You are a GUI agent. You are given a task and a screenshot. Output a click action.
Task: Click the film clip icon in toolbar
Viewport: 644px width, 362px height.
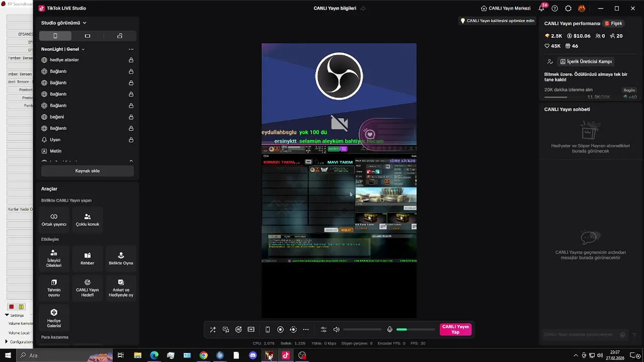click(x=251, y=330)
